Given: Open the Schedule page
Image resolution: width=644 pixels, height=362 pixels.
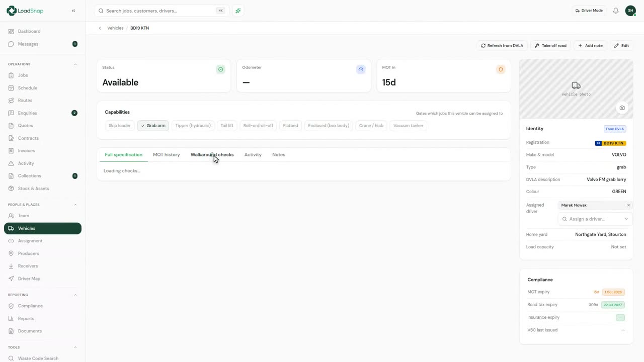Looking at the screenshot, I should [43, 88].
